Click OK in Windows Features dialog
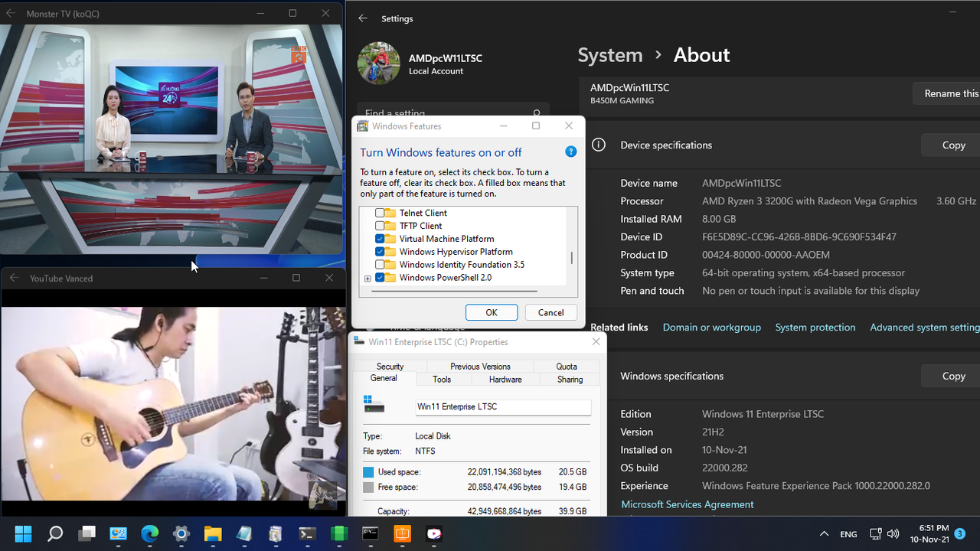980x551 pixels. coord(492,312)
